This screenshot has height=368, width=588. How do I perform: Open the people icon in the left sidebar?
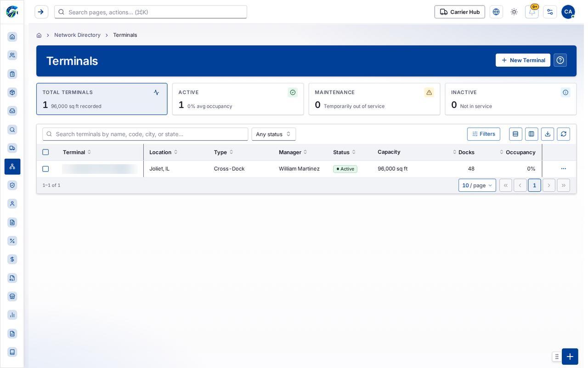(x=12, y=55)
